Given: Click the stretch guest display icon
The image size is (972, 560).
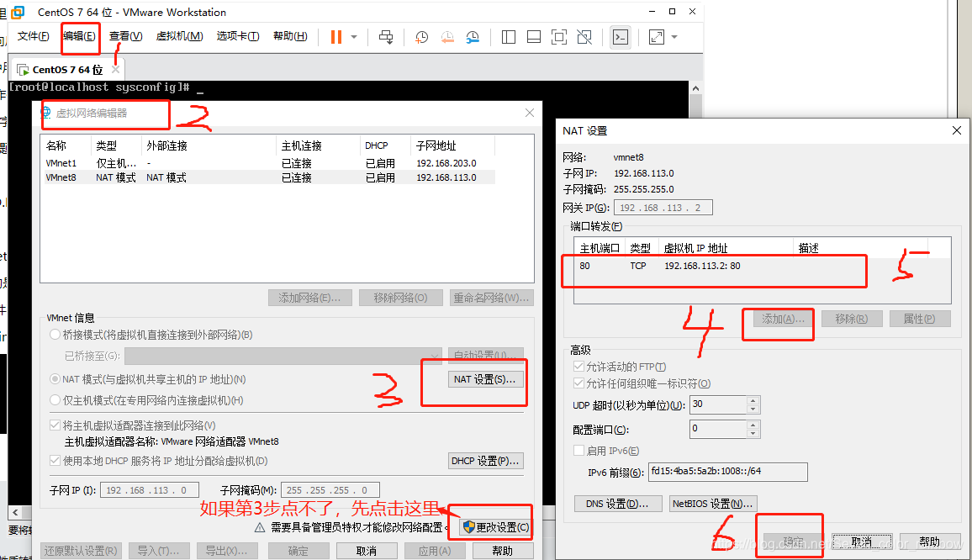Looking at the screenshot, I should [x=657, y=37].
